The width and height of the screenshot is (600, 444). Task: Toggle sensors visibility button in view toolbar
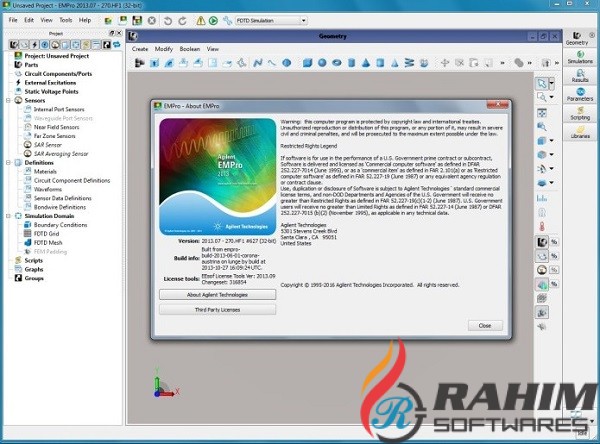click(542, 270)
